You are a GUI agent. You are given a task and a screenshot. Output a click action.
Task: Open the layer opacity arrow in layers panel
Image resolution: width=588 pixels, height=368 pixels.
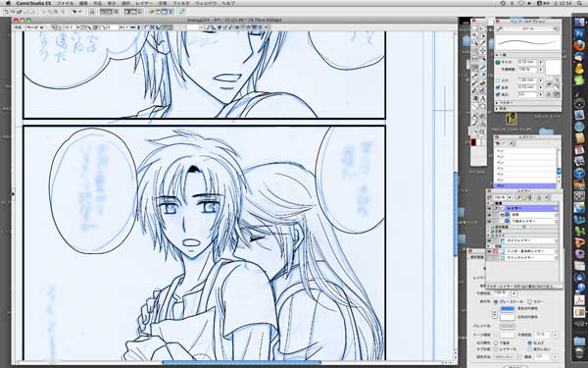pyautogui.click(x=510, y=197)
